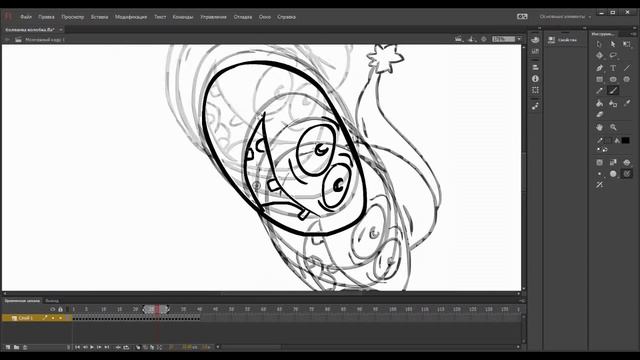
Task: Select the Oval tool
Action: pyautogui.click(x=613, y=79)
